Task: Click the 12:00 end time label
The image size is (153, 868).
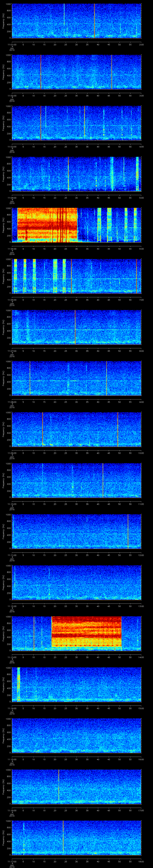Action: [141, 555]
